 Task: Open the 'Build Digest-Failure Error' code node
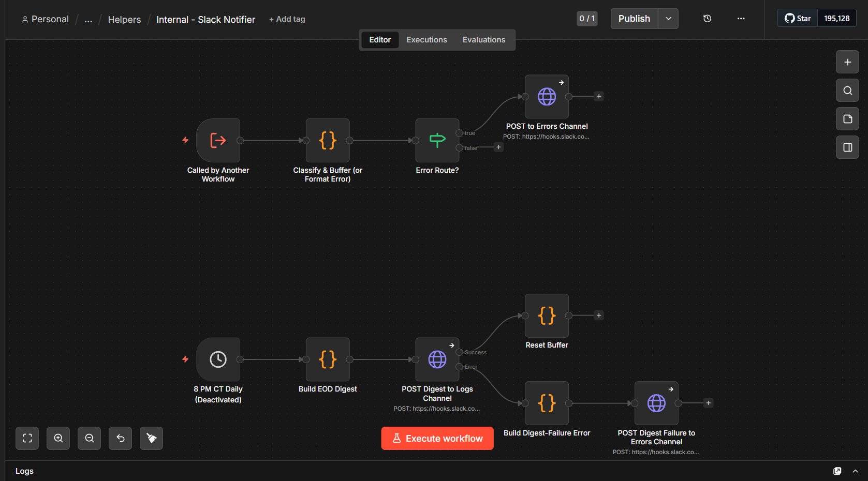pos(547,403)
